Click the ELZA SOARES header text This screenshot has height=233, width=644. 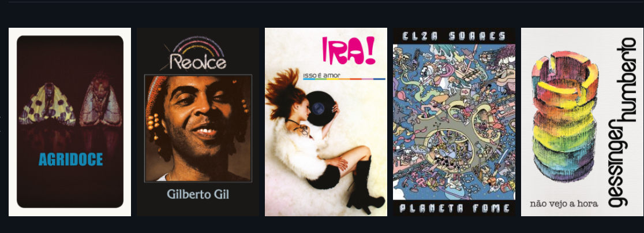(454, 36)
